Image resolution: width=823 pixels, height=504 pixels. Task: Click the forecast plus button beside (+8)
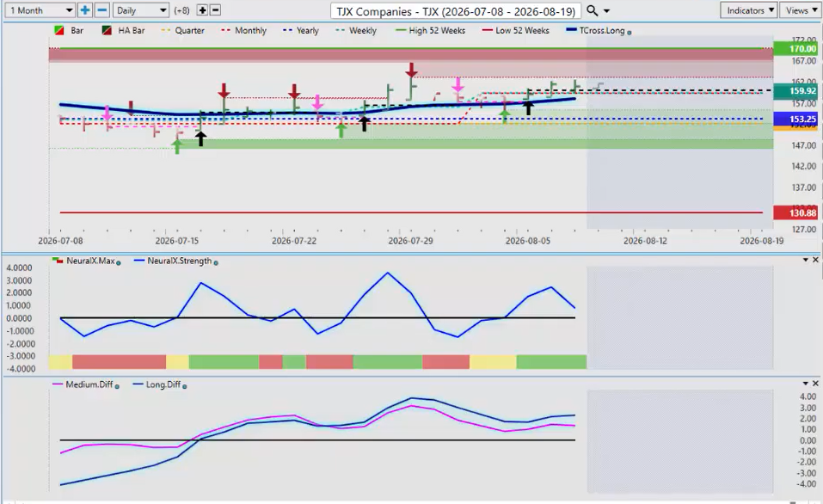tap(202, 10)
